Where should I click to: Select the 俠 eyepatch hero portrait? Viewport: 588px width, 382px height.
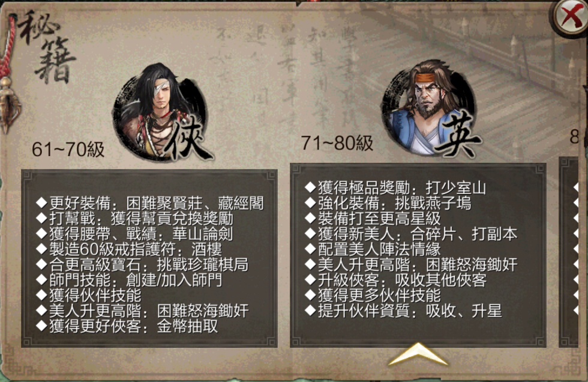[x=161, y=112]
